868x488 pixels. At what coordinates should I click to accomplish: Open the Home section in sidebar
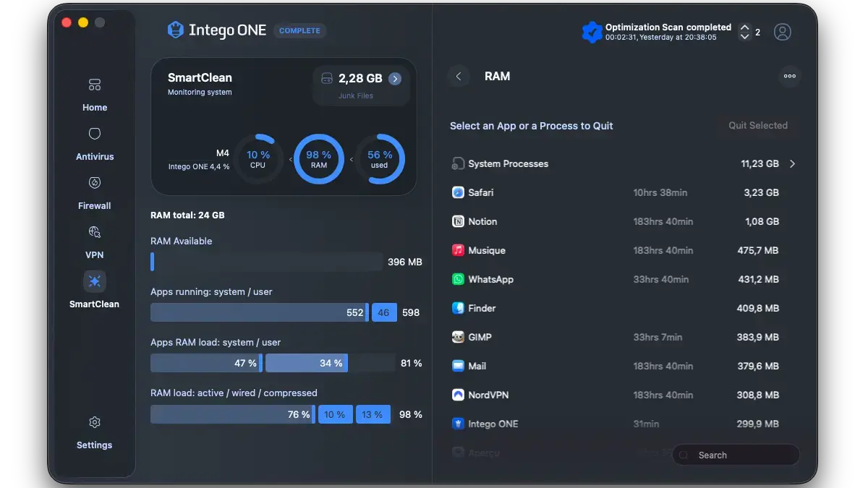pyautogui.click(x=94, y=94)
